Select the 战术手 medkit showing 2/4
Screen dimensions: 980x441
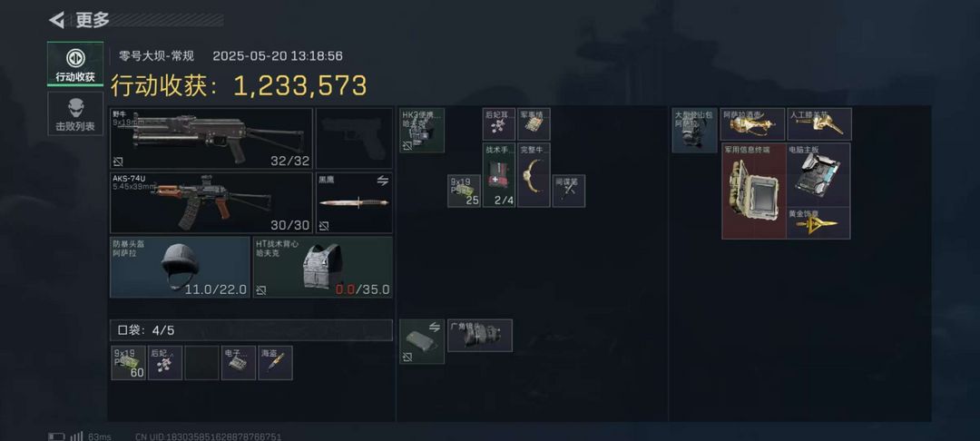point(499,175)
